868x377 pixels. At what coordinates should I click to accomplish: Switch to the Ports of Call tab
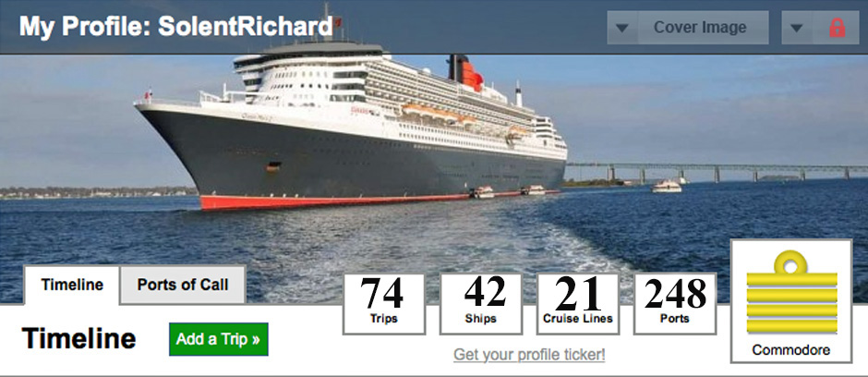[183, 286]
